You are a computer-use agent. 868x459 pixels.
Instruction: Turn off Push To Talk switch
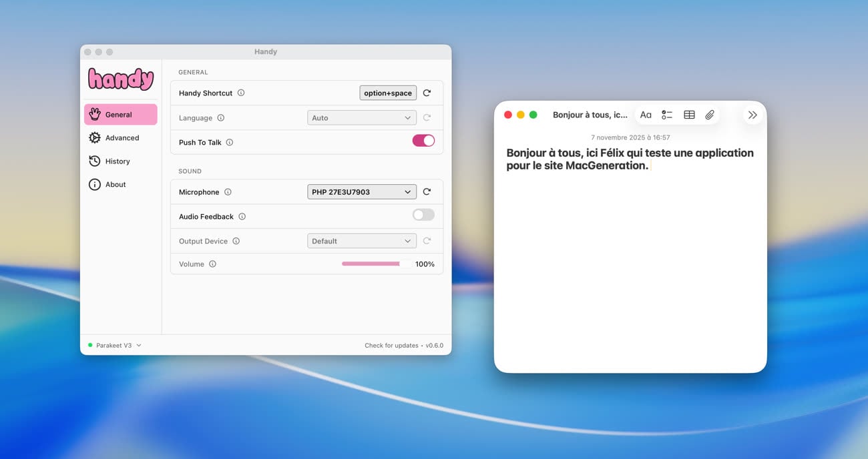[423, 141]
